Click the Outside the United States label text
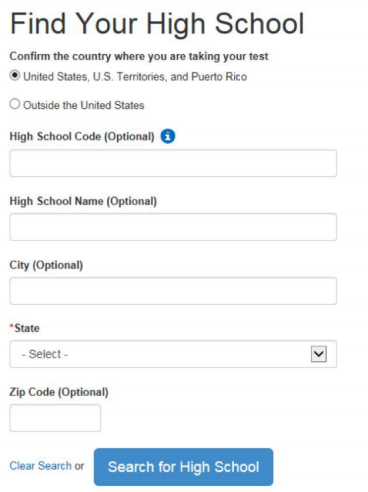 coord(84,105)
